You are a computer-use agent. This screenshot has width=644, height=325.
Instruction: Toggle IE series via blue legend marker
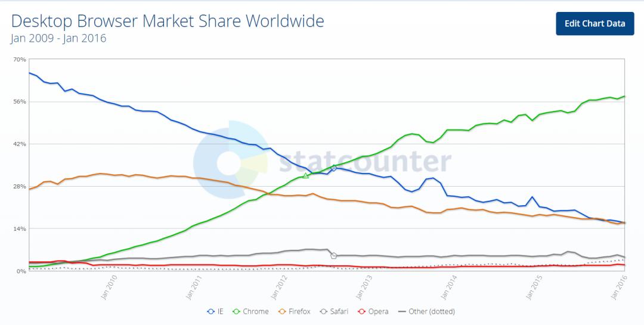click(210, 312)
